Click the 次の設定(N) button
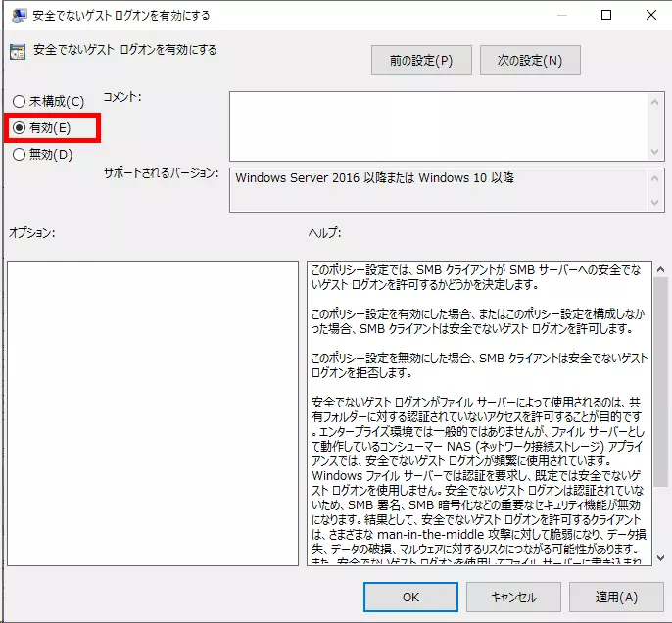Viewport: 672px width, 623px height. (530, 61)
